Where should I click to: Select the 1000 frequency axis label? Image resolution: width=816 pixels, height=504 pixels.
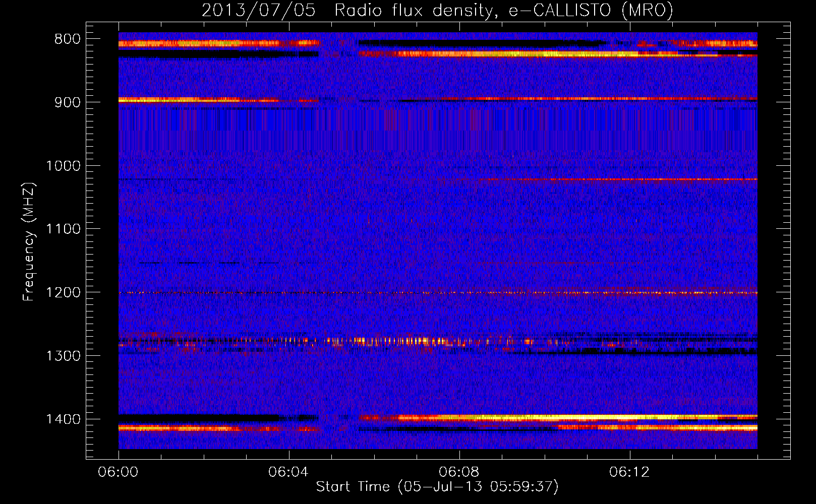[63, 166]
